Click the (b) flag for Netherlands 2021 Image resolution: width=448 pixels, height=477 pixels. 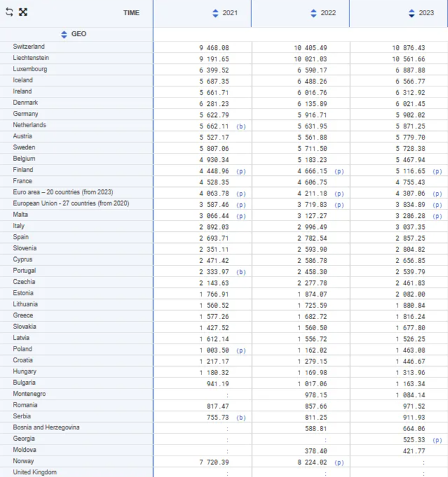[x=241, y=127]
